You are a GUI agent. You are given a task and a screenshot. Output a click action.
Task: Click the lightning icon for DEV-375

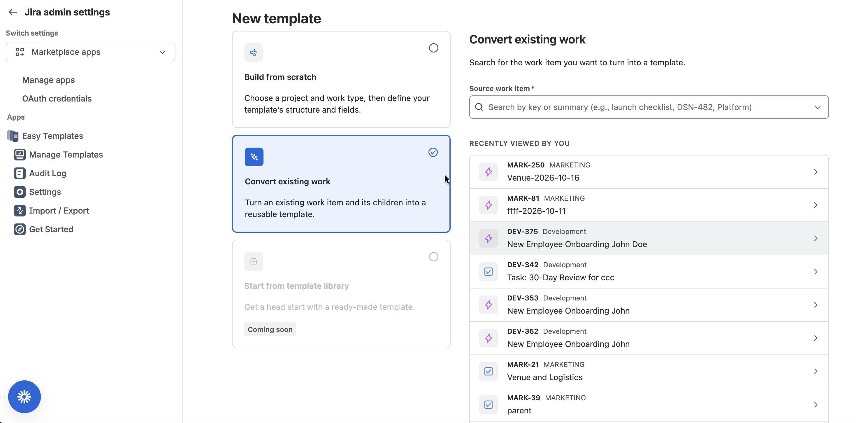click(488, 239)
